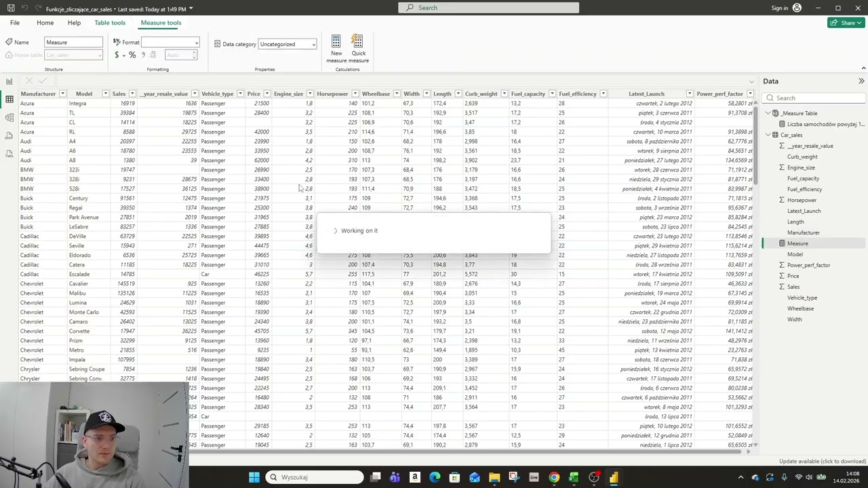868x488 pixels.
Task: Click the Data pane Search field
Action: coord(814,98)
